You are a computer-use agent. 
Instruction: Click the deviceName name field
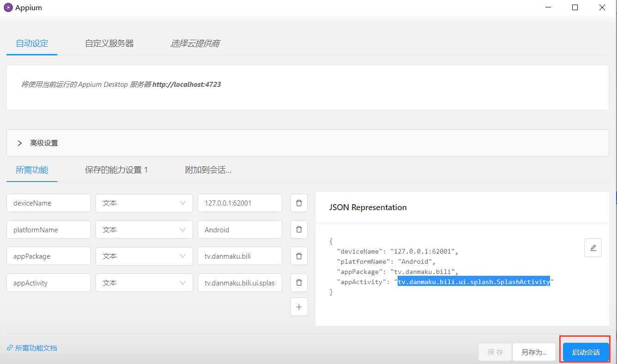point(48,203)
